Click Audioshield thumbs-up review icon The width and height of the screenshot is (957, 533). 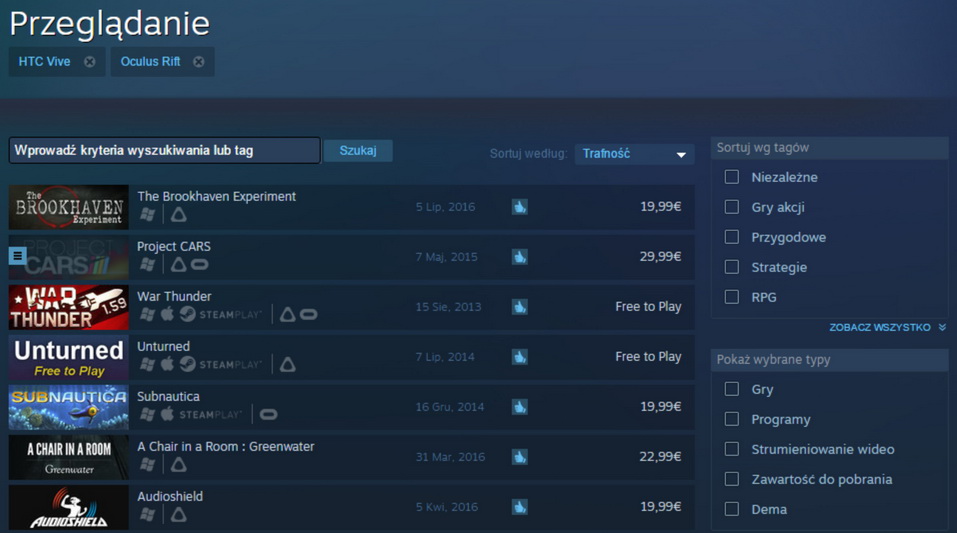tap(519, 507)
